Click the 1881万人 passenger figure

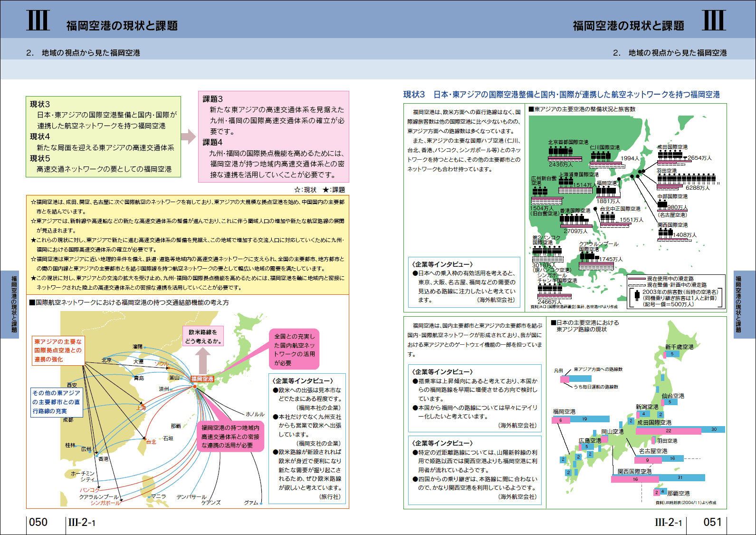click(608, 201)
